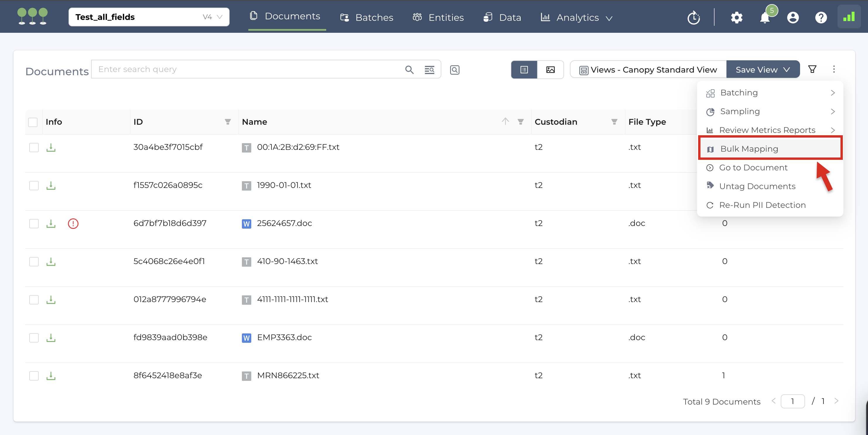Open the filter funnel icon beside Save View
The width and height of the screenshot is (868, 435).
[812, 69]
